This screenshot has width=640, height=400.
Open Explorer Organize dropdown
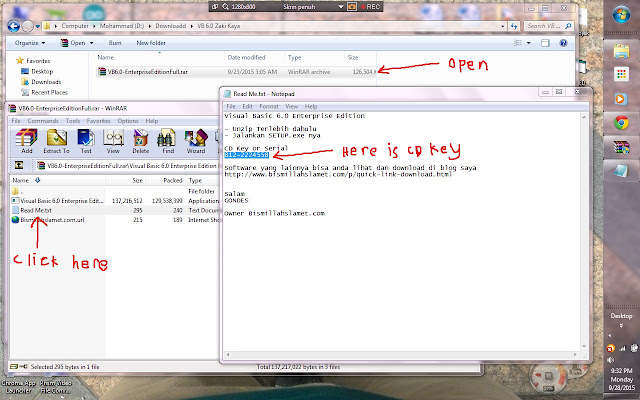click(x=30, y=43)
